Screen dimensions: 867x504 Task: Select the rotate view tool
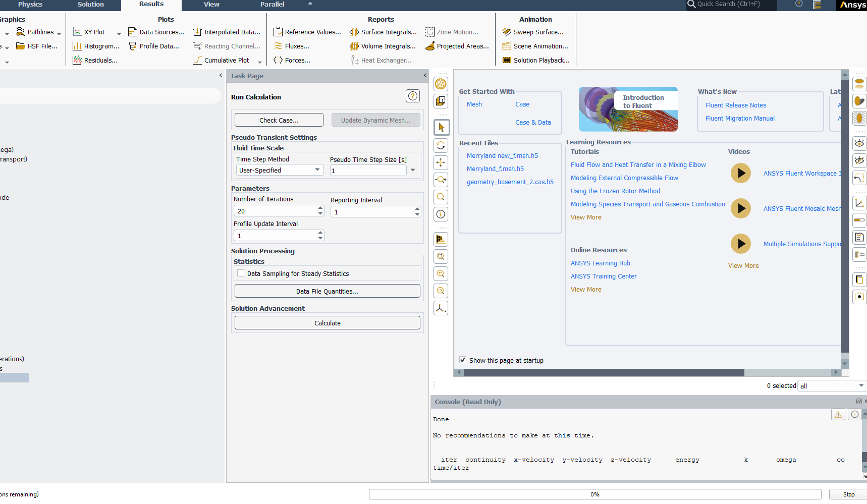coord(441,145)
